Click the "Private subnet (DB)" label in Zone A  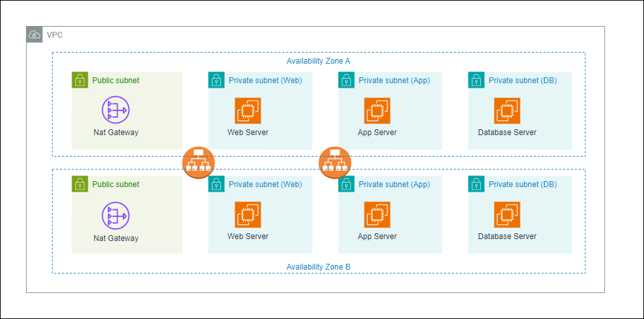click(522, 81)
